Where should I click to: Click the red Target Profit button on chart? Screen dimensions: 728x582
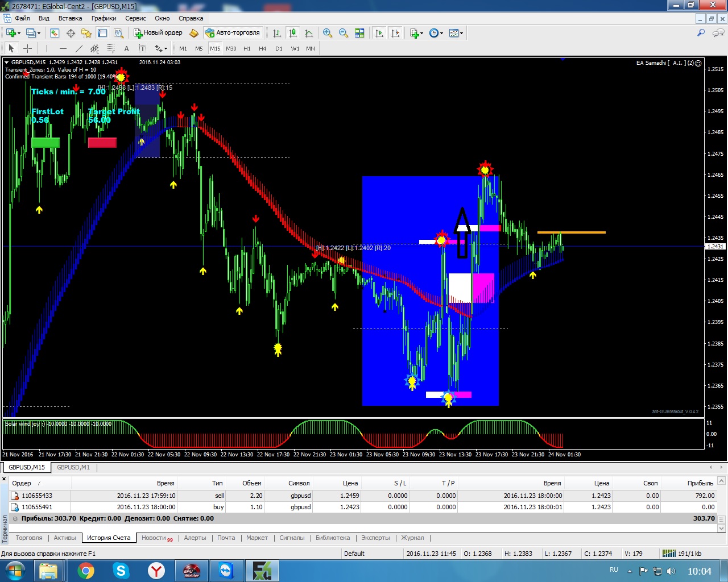point(102,143)
